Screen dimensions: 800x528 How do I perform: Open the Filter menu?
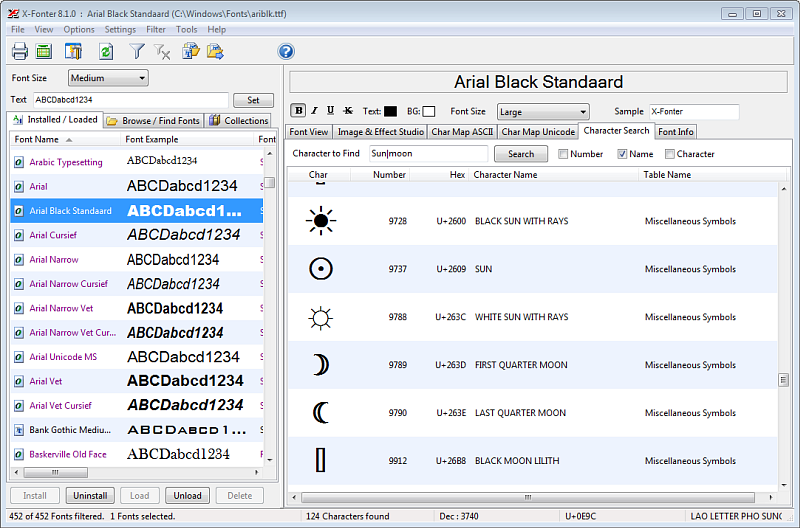pyautogui.click(x=156, y=30)
